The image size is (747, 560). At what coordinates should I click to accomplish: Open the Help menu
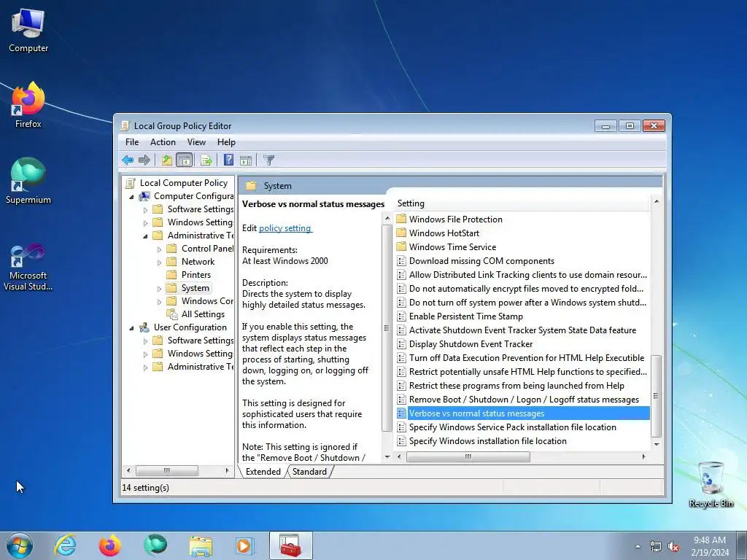(x=226, y=142)
